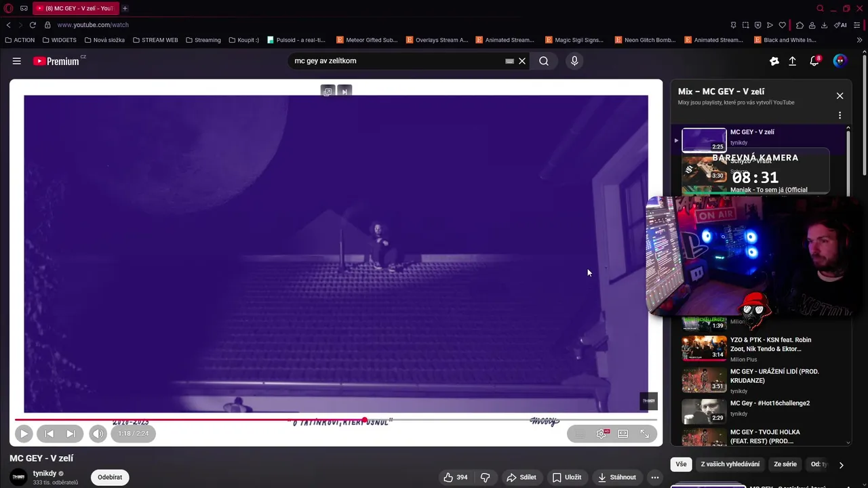Image resolution: width=868 pixels, height=488 pixels.
Task: Share the video via Sdílet
Action: (521, 477)
